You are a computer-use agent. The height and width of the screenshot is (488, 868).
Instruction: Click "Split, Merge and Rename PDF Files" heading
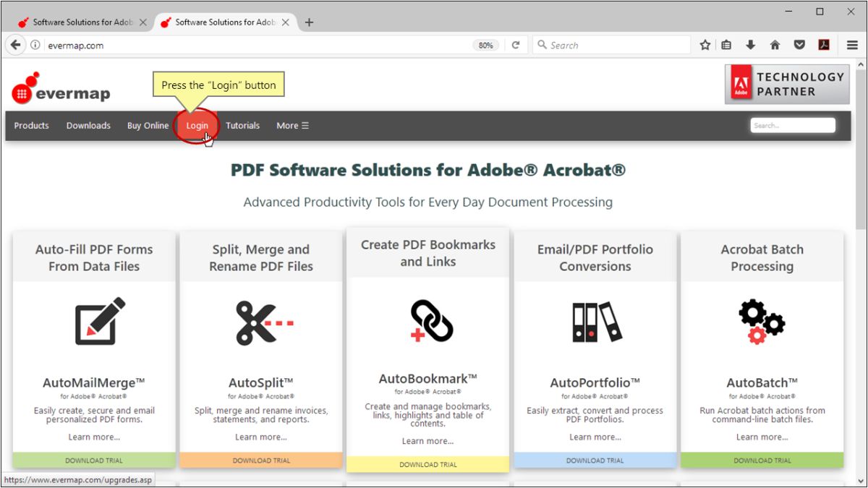tap(261, 258)
